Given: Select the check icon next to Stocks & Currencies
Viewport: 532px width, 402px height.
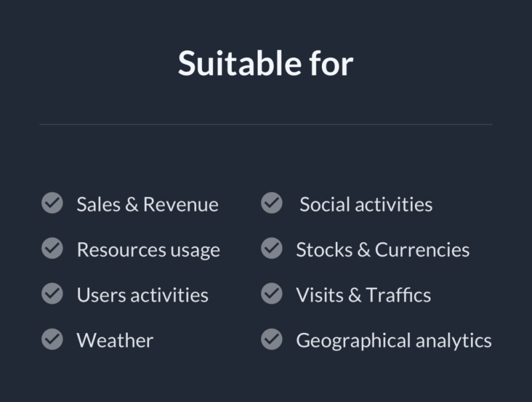Looking at the screenshot, I should click(x=271, y=249).
